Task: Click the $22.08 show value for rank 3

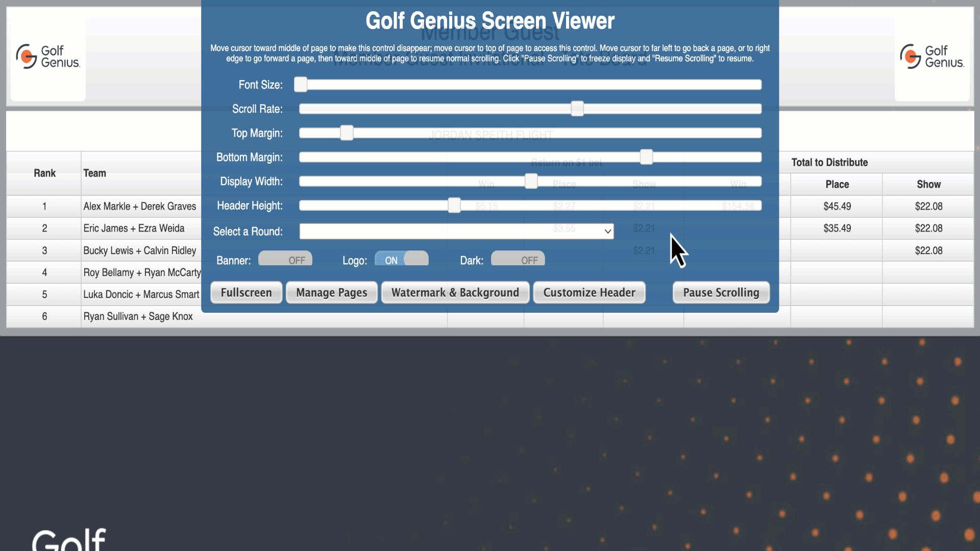Action: coord(928,251)
